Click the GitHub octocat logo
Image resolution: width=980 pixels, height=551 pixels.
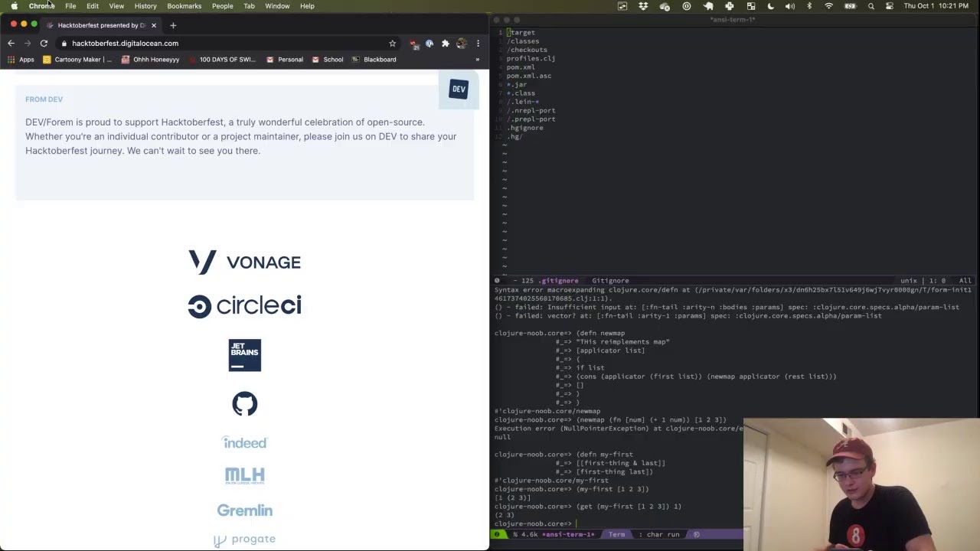pyautogui.click(x=244, y=404)
